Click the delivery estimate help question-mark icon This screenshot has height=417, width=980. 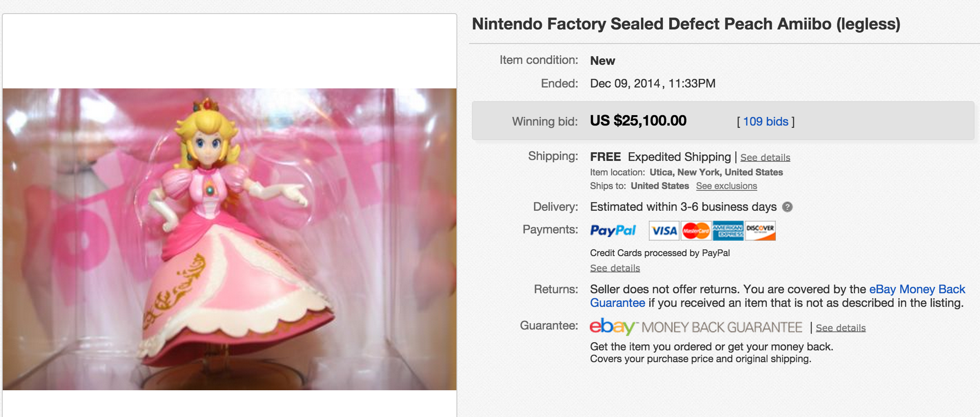click(788, 207)
